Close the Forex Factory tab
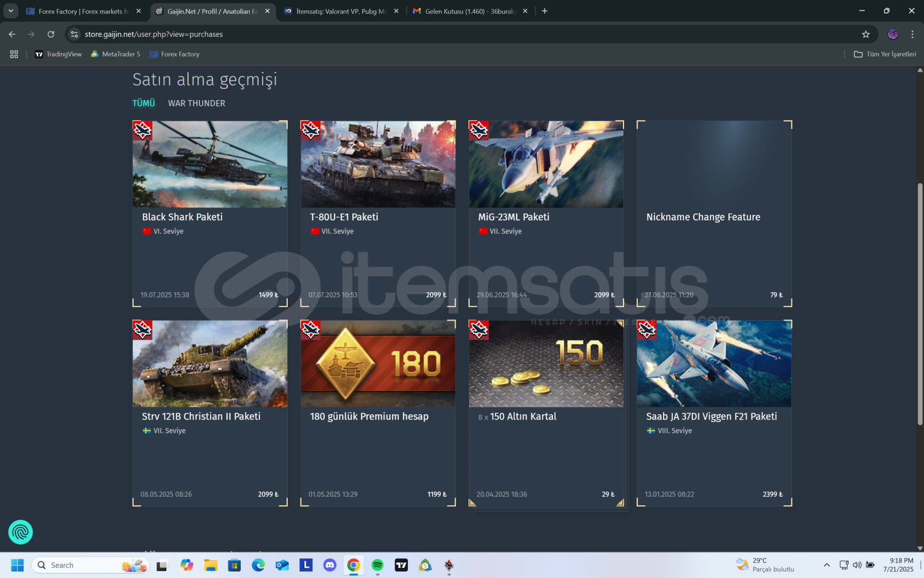Viewport: 924px width, 578px height. coord(138,11)
